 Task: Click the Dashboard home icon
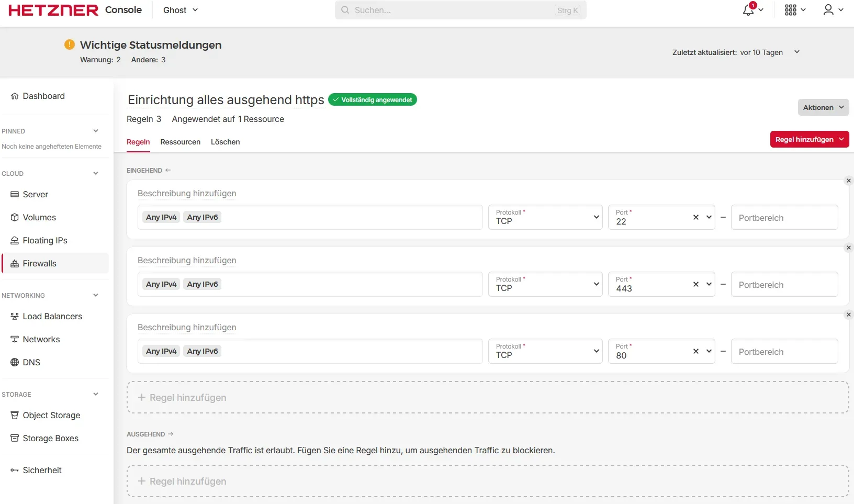(15, 96)
